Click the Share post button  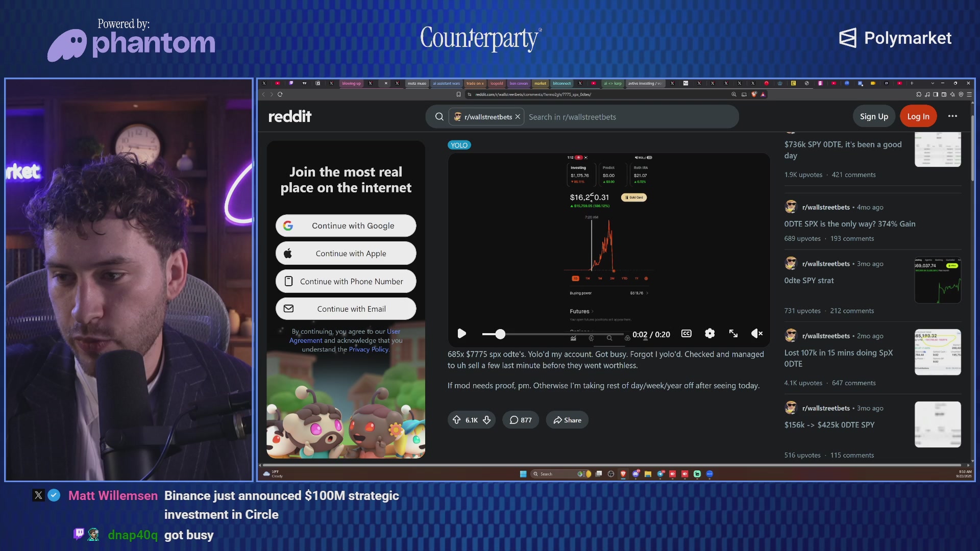click(567, 420)
